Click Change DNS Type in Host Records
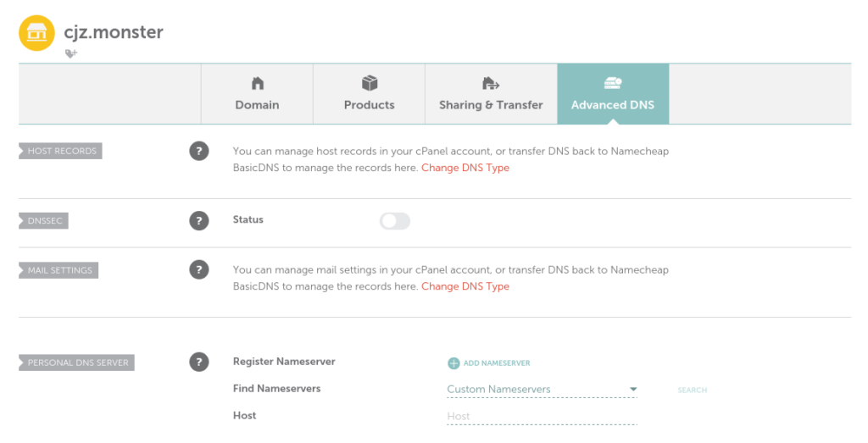Image resolution: width=868 pixels, height=443 pixels. pyautogui.click(x=465, y=168)
